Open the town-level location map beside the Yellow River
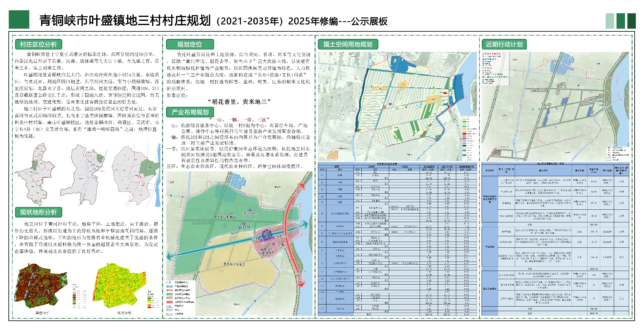The height and width of the screenshot is (331, 644). (x=136, y=175)
